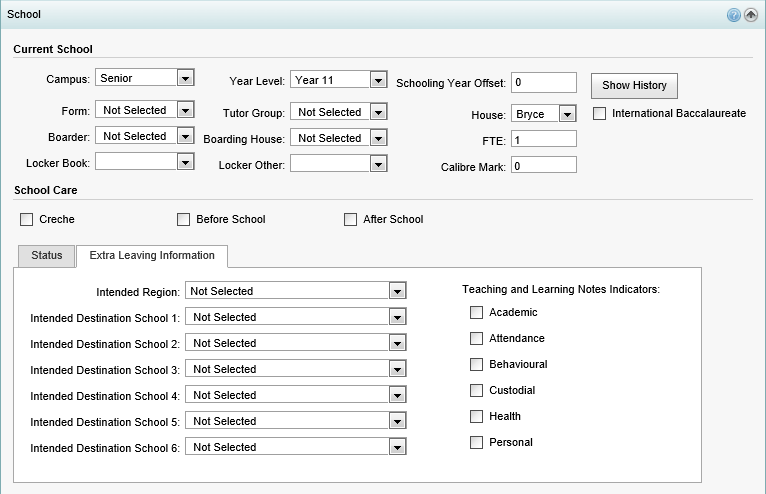This screenshot has height=494, width=766.
Task: Expand the Locker Book dropdown
Action: [x=145, y=162]
